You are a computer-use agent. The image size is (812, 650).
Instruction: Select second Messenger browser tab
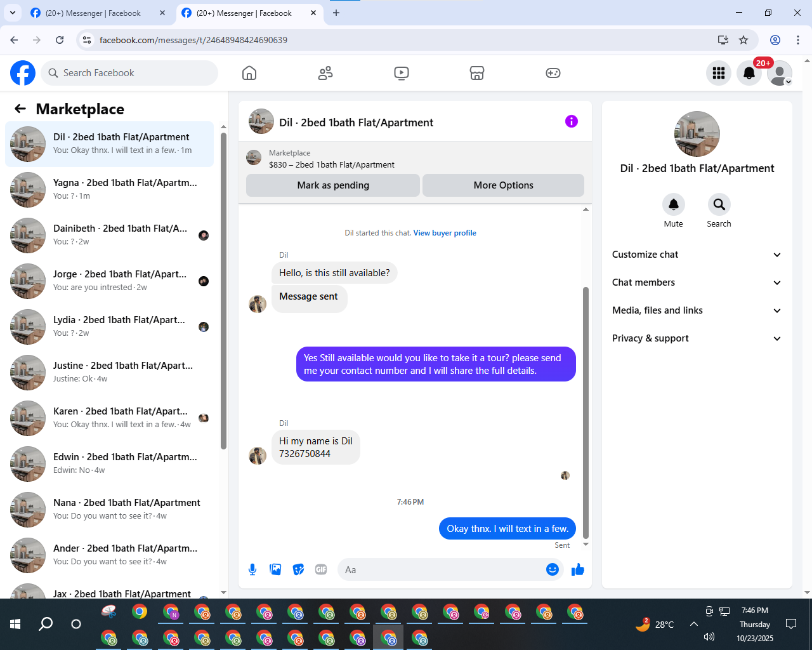coord(249,13)
